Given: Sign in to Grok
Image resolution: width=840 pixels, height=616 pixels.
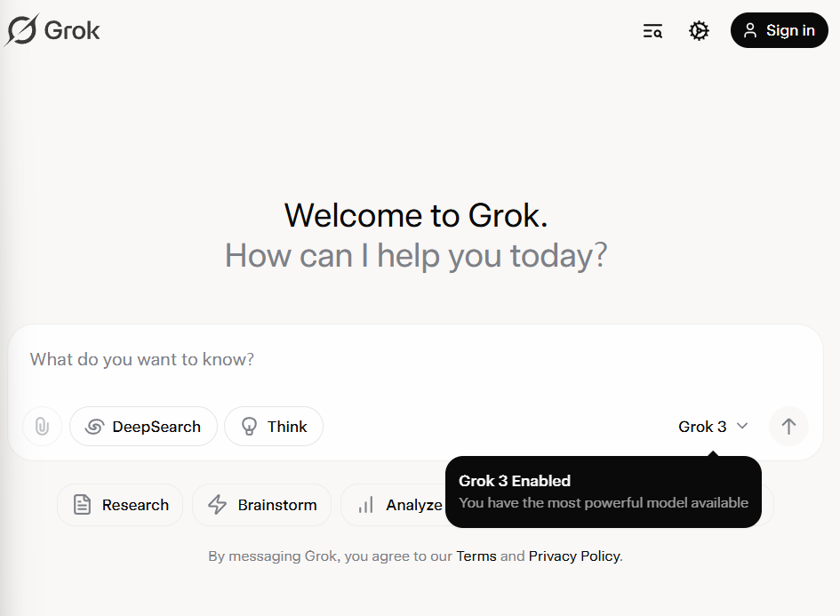Looking at the screenshot, I should click(779, 29).
